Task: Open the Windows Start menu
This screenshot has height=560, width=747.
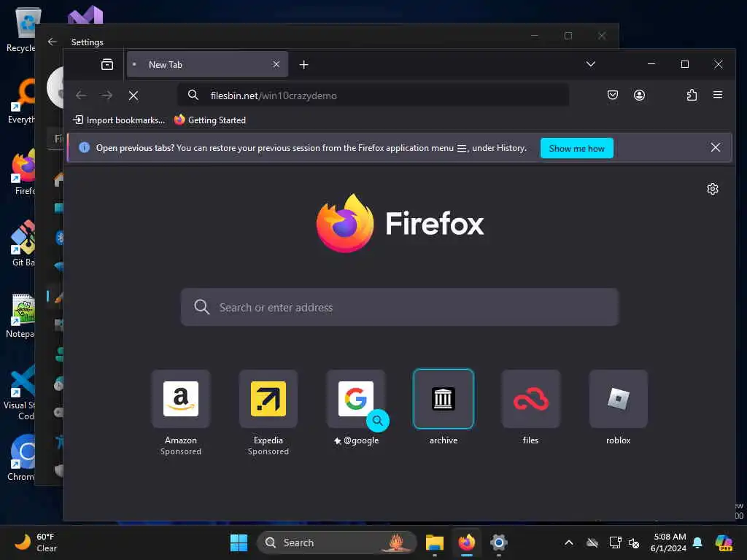Action: (239, 542)
